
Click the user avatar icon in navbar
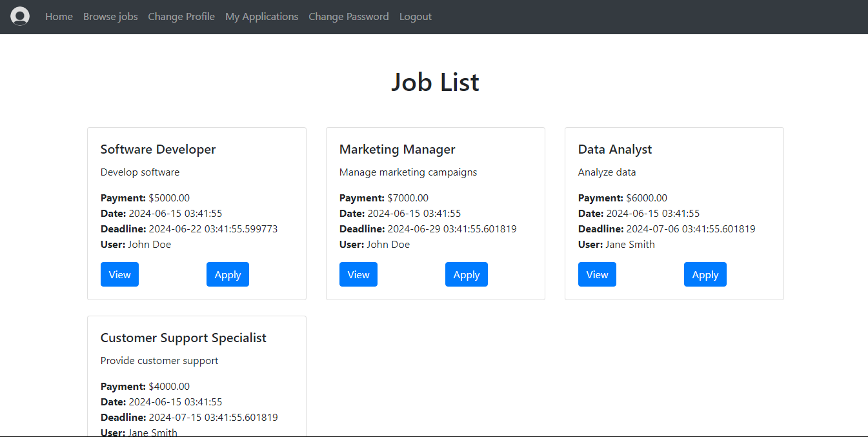click(20, 16)
